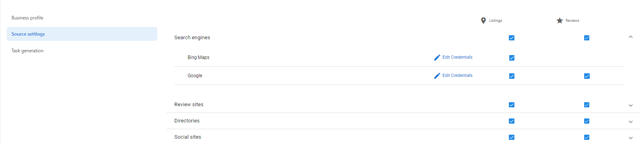Click the pencil icon for Google
Viewport: 644px width, 145px height.
pyautogui.click(x=437, y=76)
